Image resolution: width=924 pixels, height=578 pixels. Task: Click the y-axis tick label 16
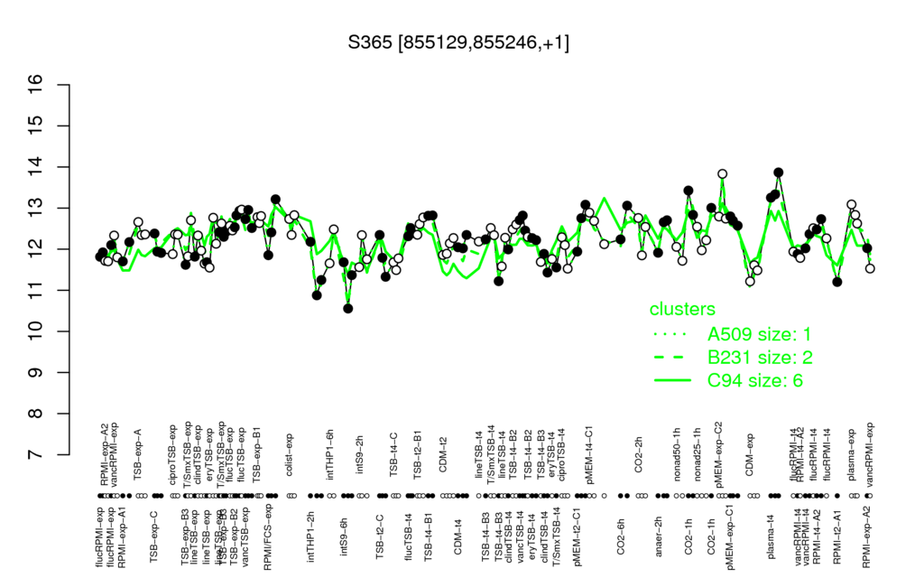(x=36, y=84)
